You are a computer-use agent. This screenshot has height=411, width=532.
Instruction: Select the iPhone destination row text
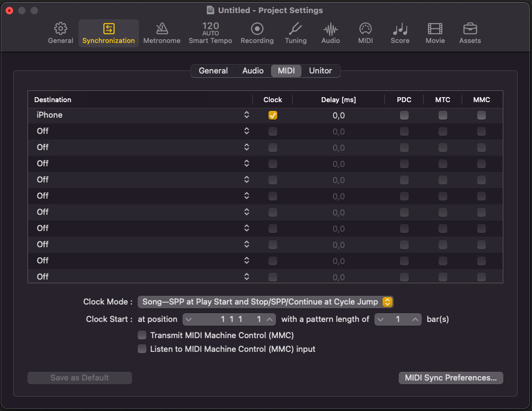point(50,115)
